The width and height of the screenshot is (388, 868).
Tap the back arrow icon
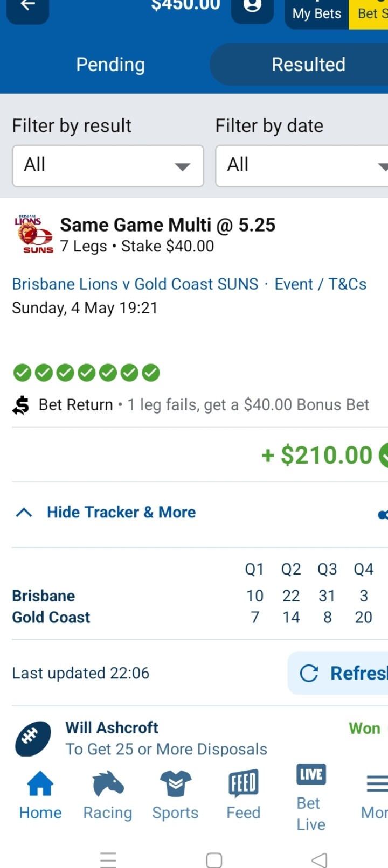pyautogui.click(x=27, y=6)
